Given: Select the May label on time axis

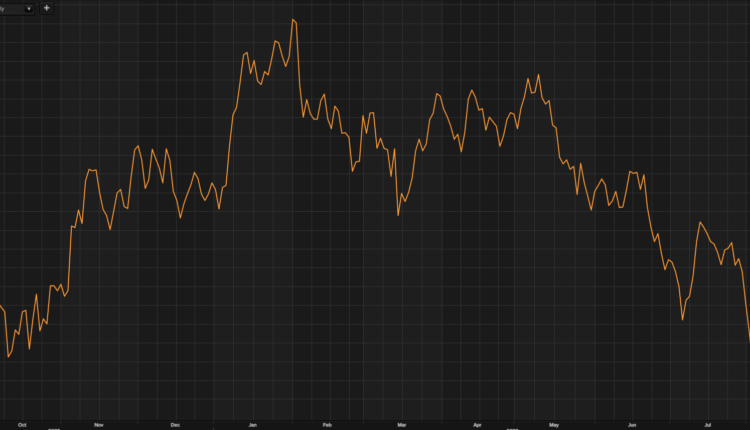Looking at the screenshot, I should pyautogui.click(x=554, y=424).
